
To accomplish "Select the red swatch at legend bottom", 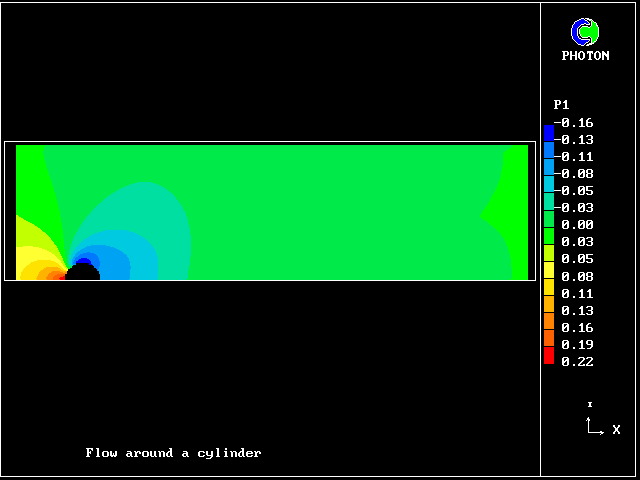I will 548,356.
